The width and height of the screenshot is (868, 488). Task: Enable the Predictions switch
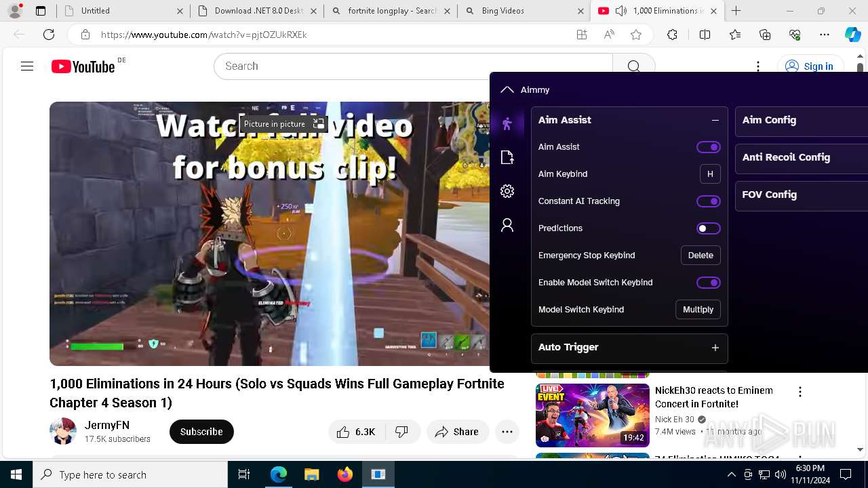(x=708, y=228)
